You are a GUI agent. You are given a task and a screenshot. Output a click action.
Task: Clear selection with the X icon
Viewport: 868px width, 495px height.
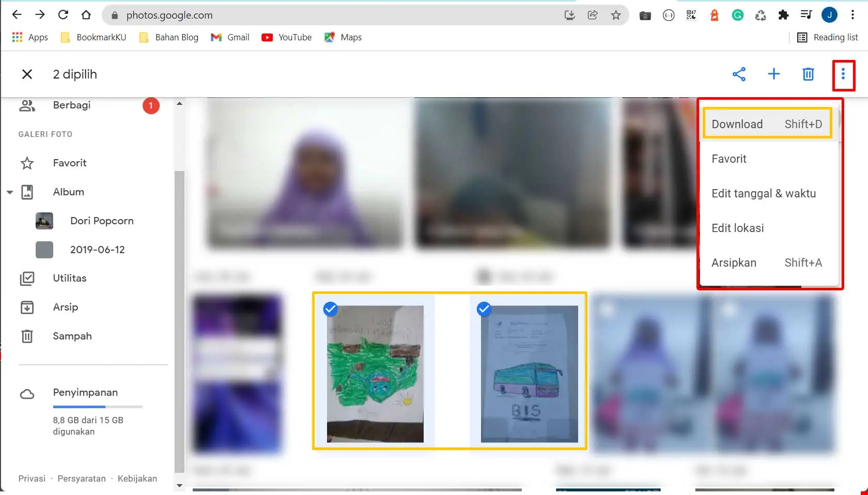pos(27,74)
